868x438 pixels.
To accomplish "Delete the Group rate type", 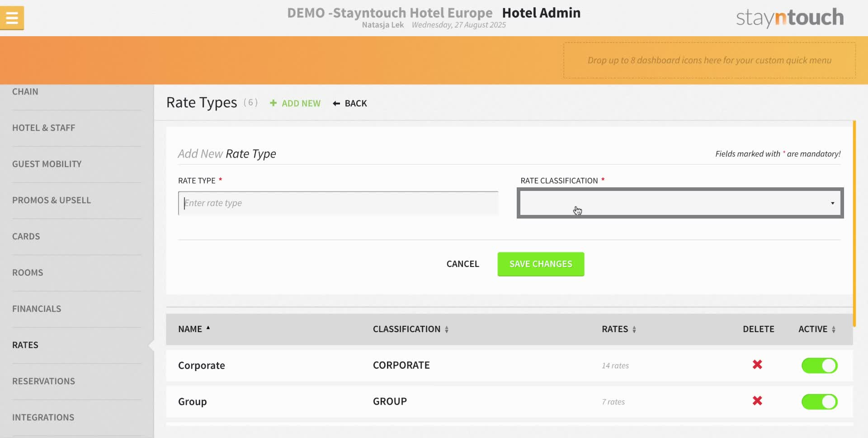I will point(757,401).
